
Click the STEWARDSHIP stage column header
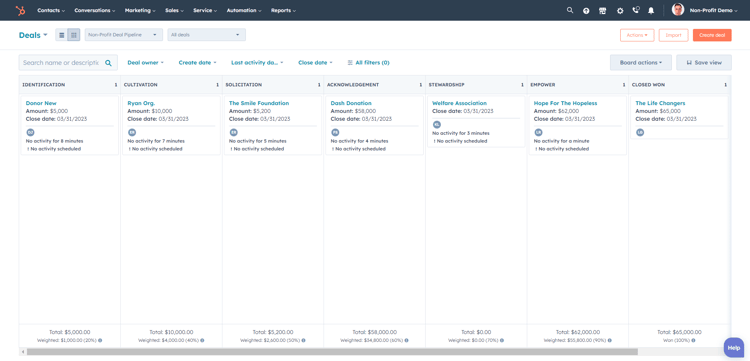click(x=476, y=85)
